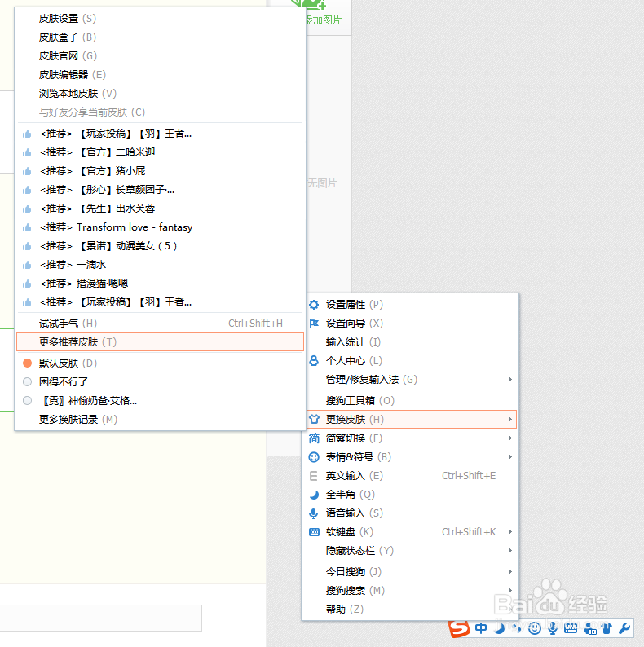Open 输入统计 menu entry

tap(412, 342)
